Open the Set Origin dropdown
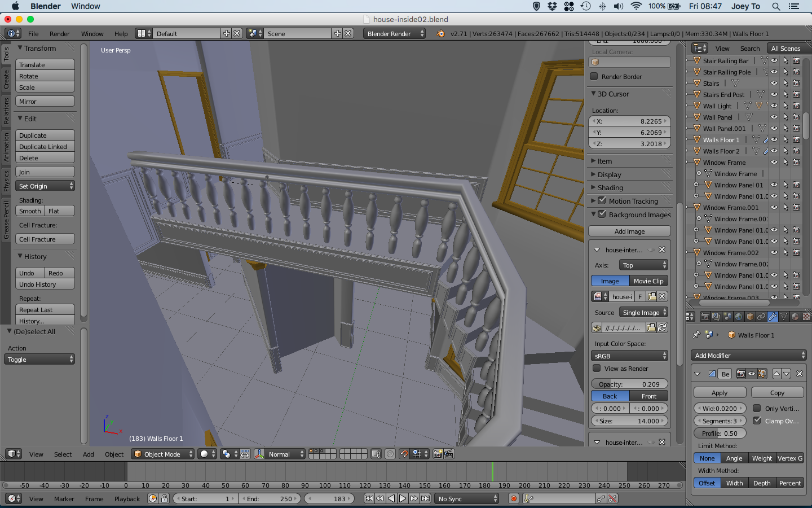This screenshot has width=812, height=508. point(45,186)
